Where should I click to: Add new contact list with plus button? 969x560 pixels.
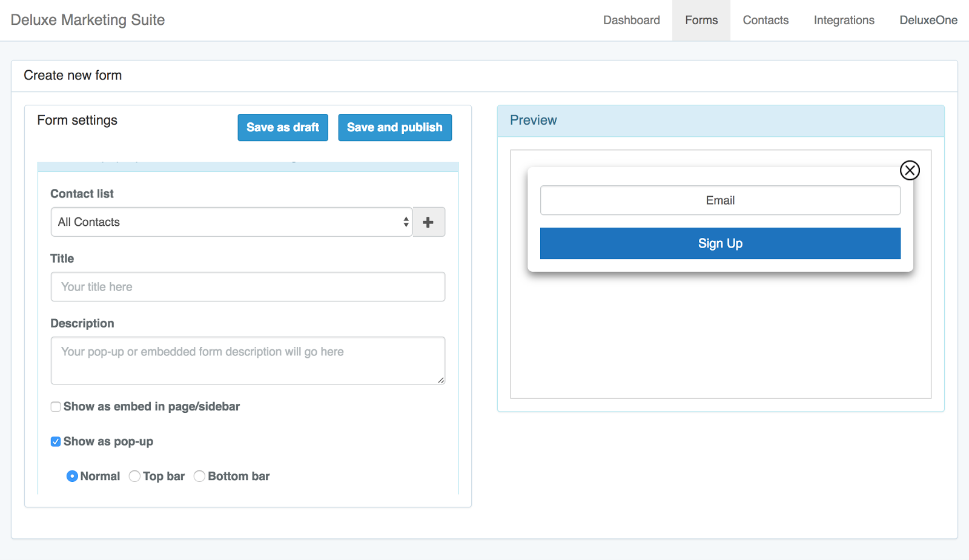(429, 222)
